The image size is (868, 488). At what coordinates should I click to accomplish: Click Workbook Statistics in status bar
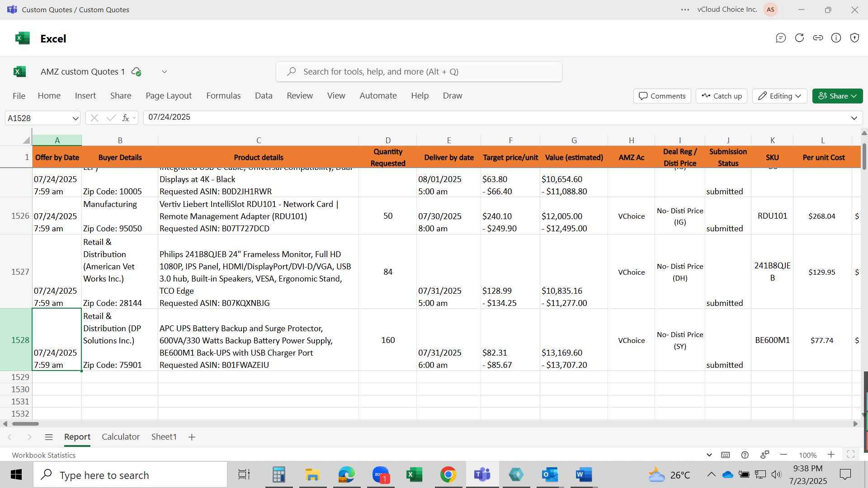tap(44, 455)
